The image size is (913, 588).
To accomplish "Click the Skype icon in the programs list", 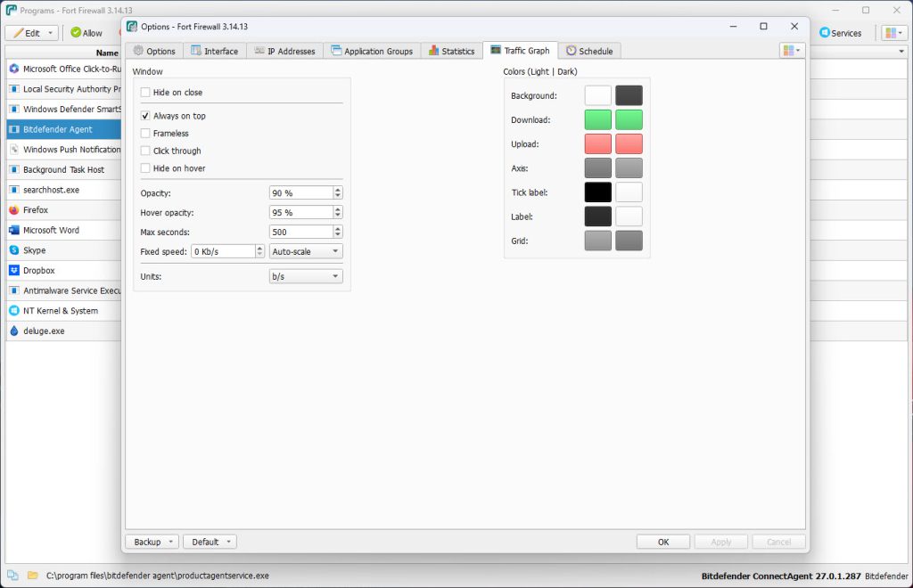I will point(14,250).
